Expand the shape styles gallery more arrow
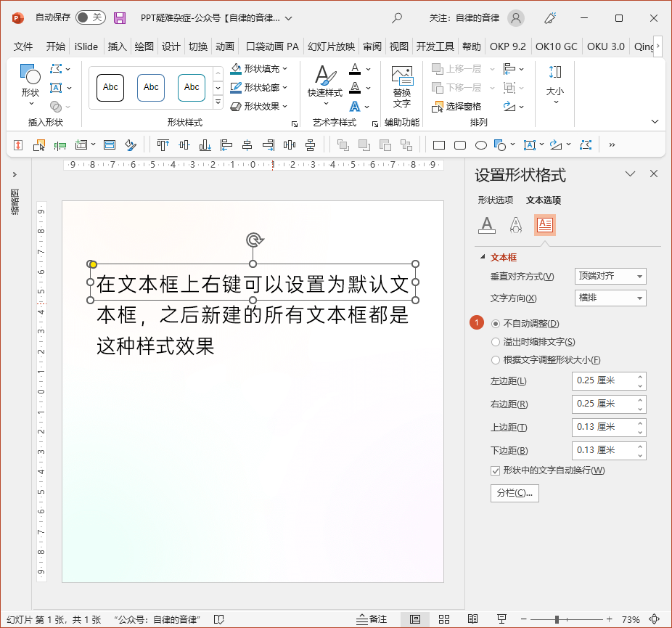The width and height of the screenshot is (672, 628). (x=218, y=102)
